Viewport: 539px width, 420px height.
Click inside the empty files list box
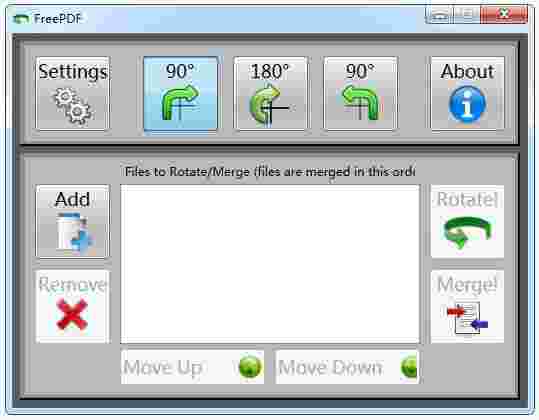270,264
